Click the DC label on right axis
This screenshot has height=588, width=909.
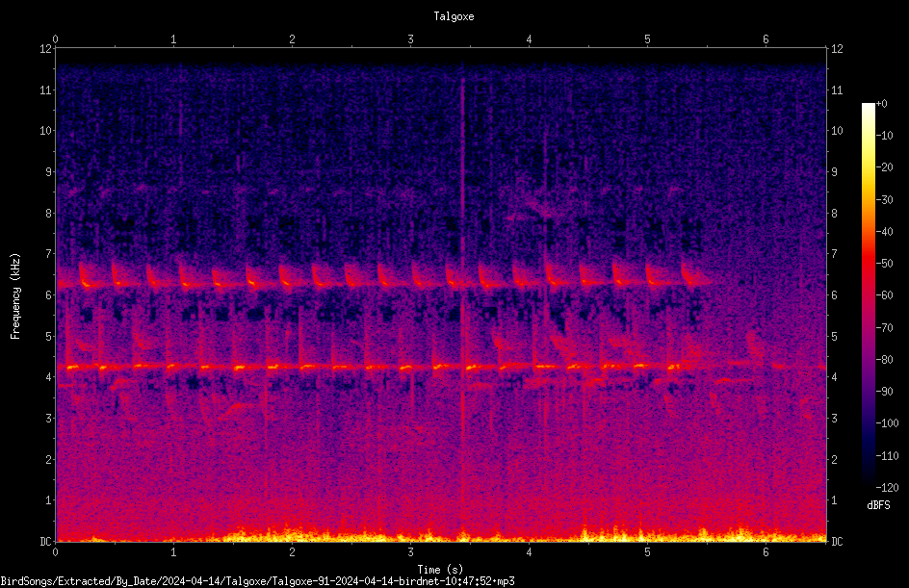tap(837, 542)
